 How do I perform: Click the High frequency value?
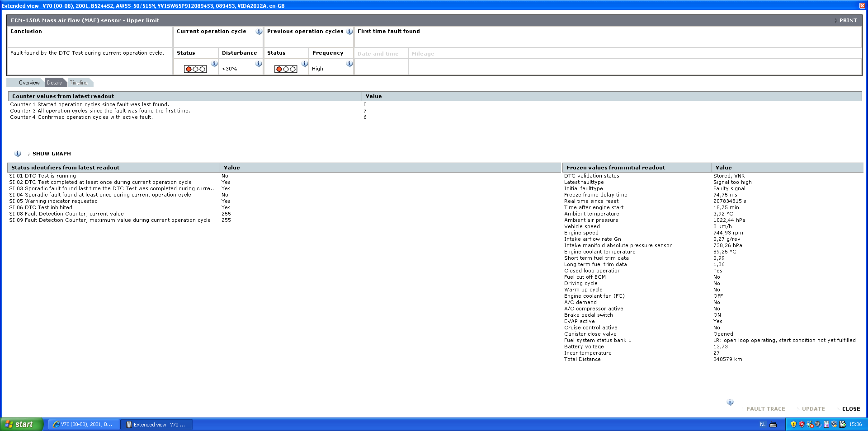pyautogui.click(x=317, y=69)
